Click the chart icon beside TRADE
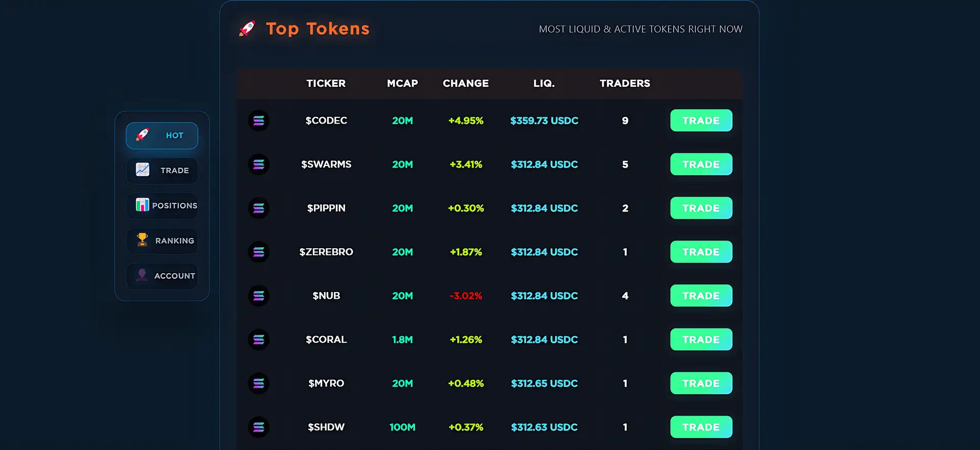 (142, 170)
